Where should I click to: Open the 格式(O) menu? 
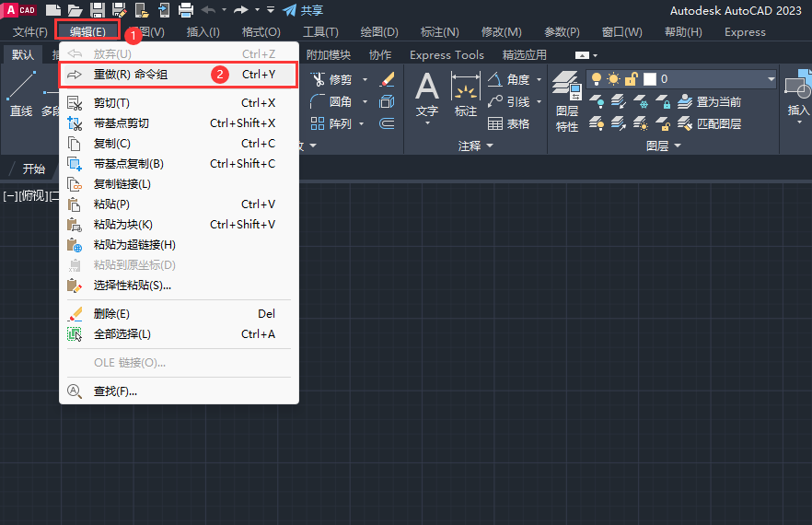pos(261,32)
